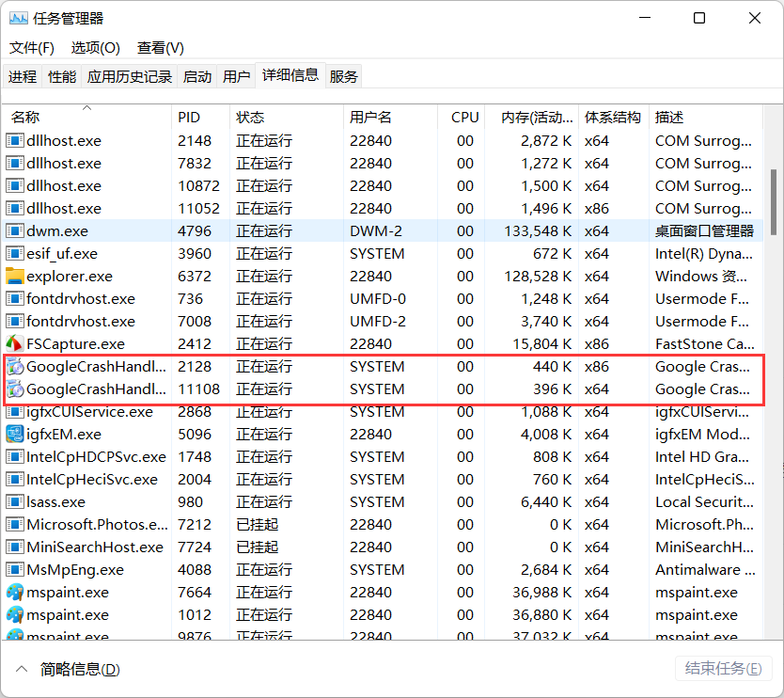Click the icon of dllhost.exe PID 2148
Image resolution: width=784 pixels, height=698 pixels.
tap(15, 140)
